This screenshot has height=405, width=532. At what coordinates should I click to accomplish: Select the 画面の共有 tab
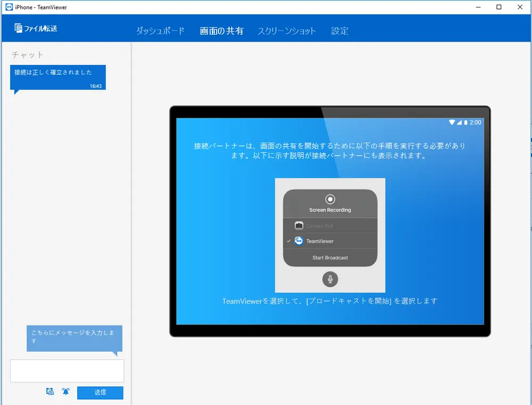pos(222,31)
